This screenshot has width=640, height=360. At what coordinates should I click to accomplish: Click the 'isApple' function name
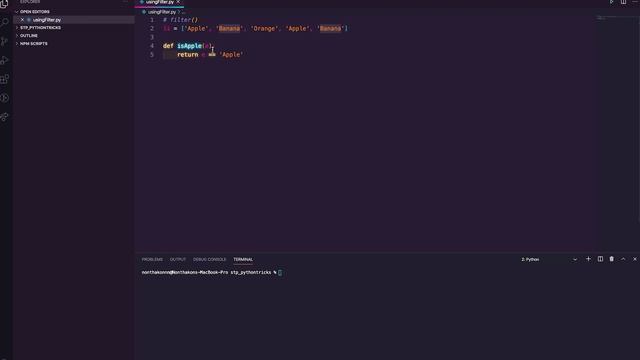point(189,46)
